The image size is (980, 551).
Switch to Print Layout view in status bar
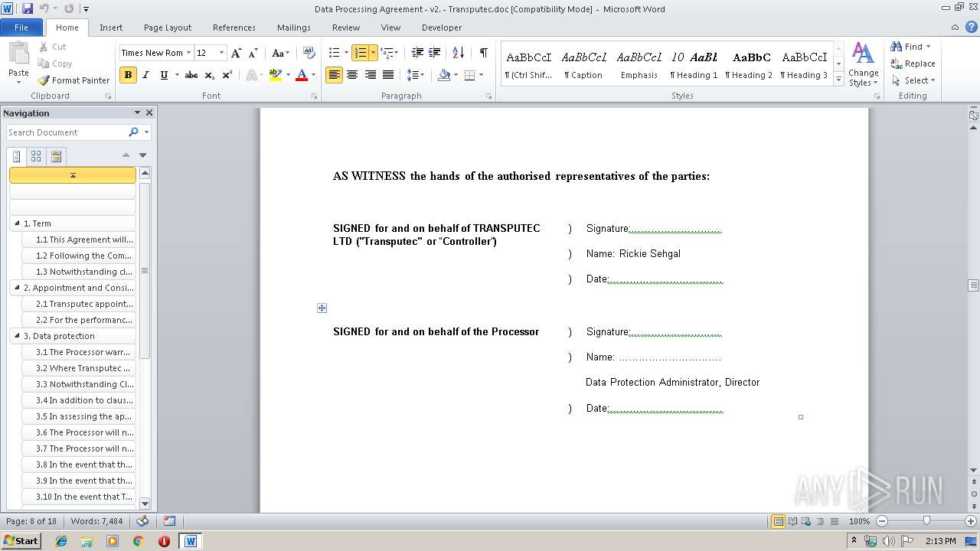coord(778,521)
